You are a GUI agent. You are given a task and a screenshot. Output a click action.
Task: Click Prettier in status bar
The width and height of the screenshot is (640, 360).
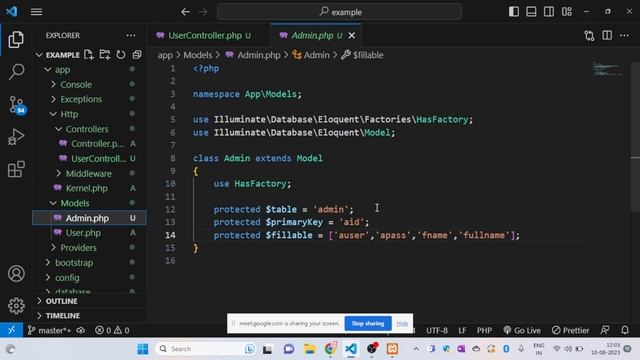pyautogui.click(x=571, y=330)
